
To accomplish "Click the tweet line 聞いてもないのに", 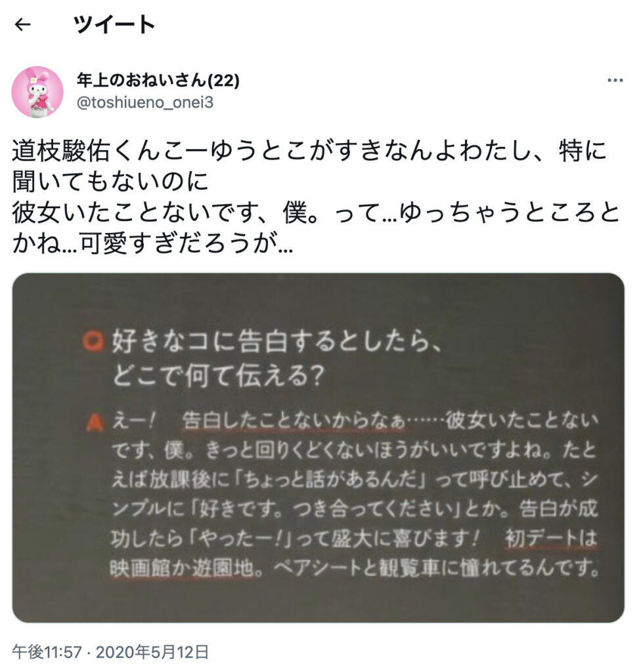I will coord(110,181).
